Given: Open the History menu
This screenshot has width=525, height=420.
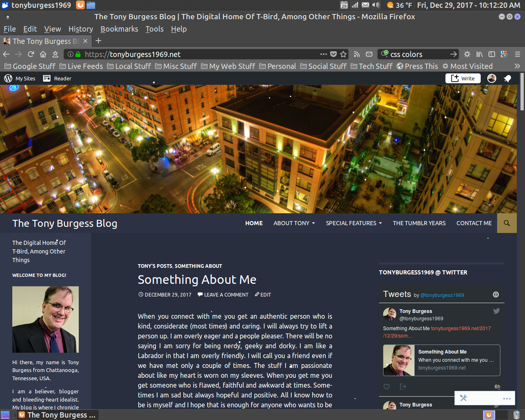Looking at the screenshot, I should point(80,29).
